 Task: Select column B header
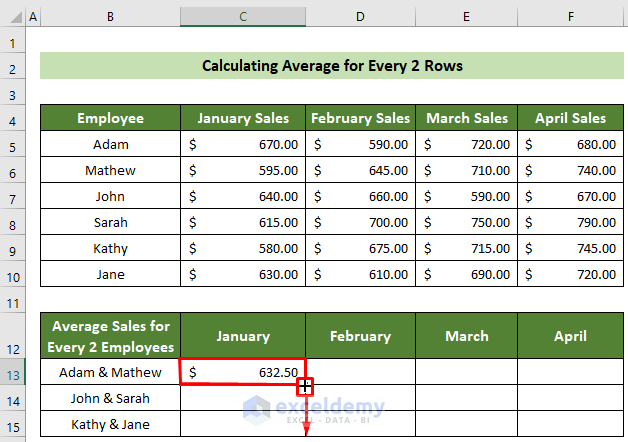[x=110, y=18]
